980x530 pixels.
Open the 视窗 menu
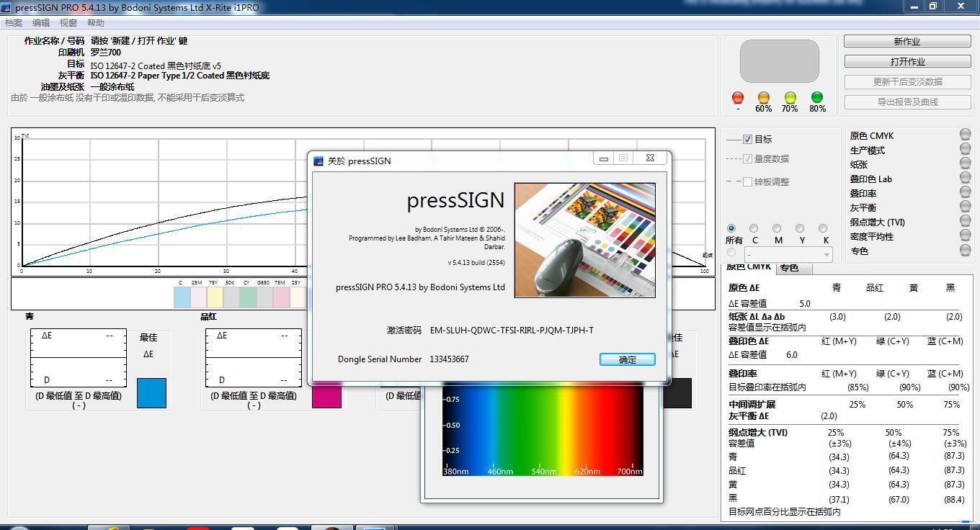[68, 23]
